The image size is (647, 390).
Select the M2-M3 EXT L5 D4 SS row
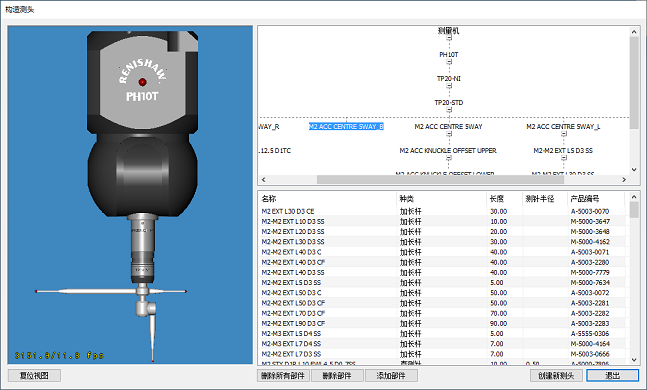click(442, 333)
